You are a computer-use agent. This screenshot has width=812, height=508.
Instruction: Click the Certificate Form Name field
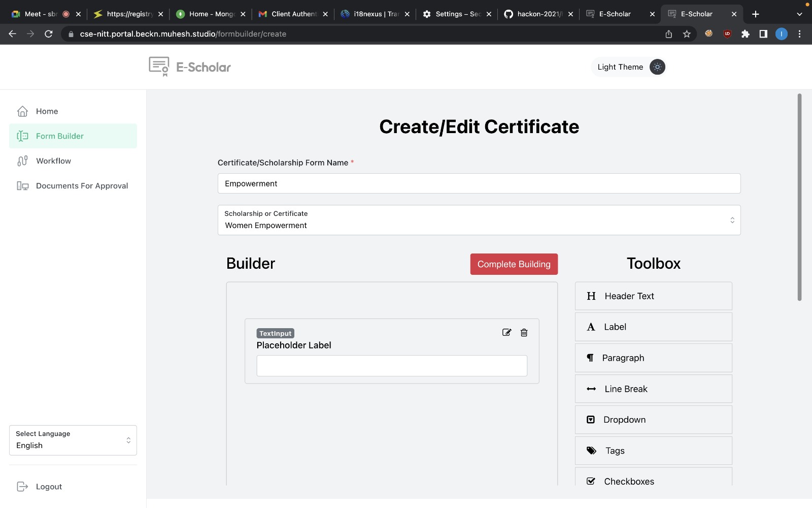point(479,183)
